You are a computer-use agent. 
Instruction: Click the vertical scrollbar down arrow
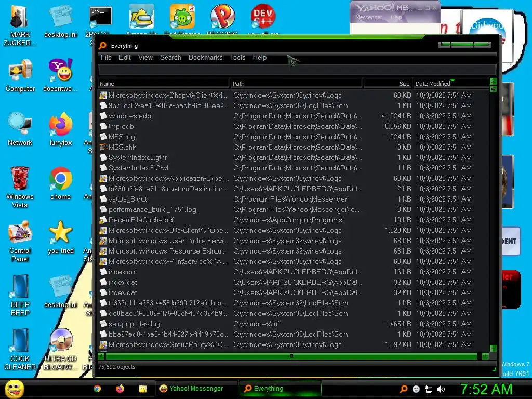coord(494,349)
